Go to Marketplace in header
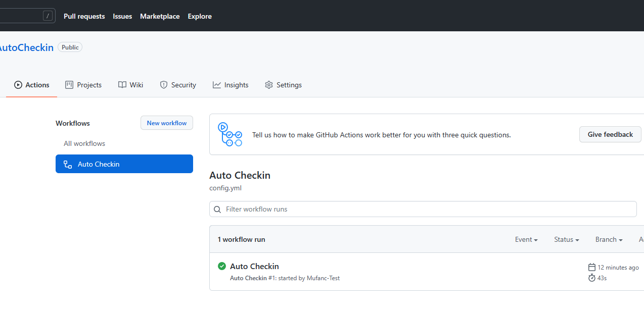This screenshot has width=644, height=313. (x=160, y=16)
